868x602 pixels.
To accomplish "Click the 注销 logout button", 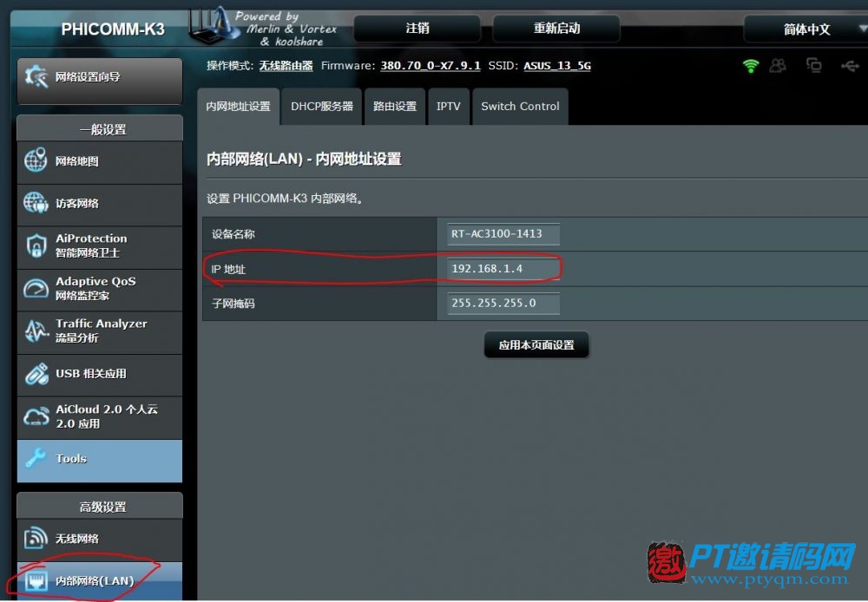I will [x=417, y=29].
